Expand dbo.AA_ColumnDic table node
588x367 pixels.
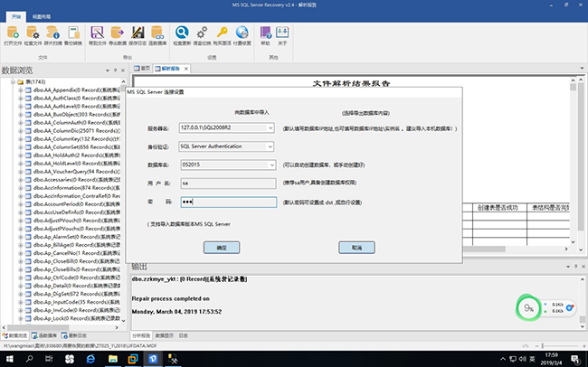pos(21,131)
